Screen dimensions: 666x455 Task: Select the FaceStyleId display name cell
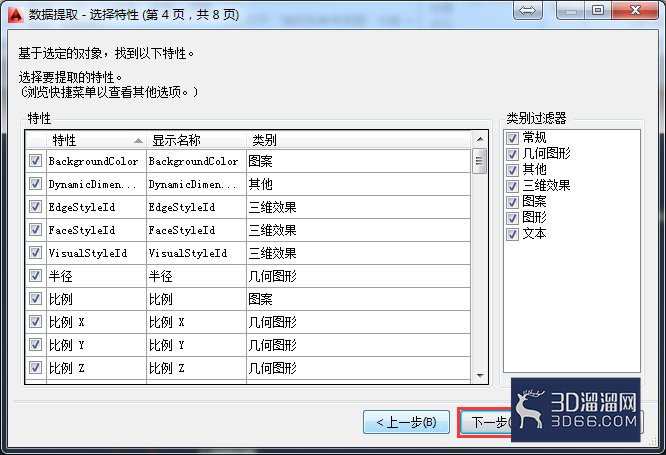196,230
